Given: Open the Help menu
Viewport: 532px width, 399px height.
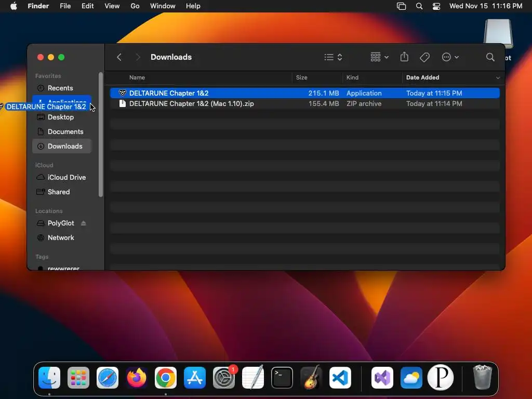Looking at the screenshot, I should [193, 6].
